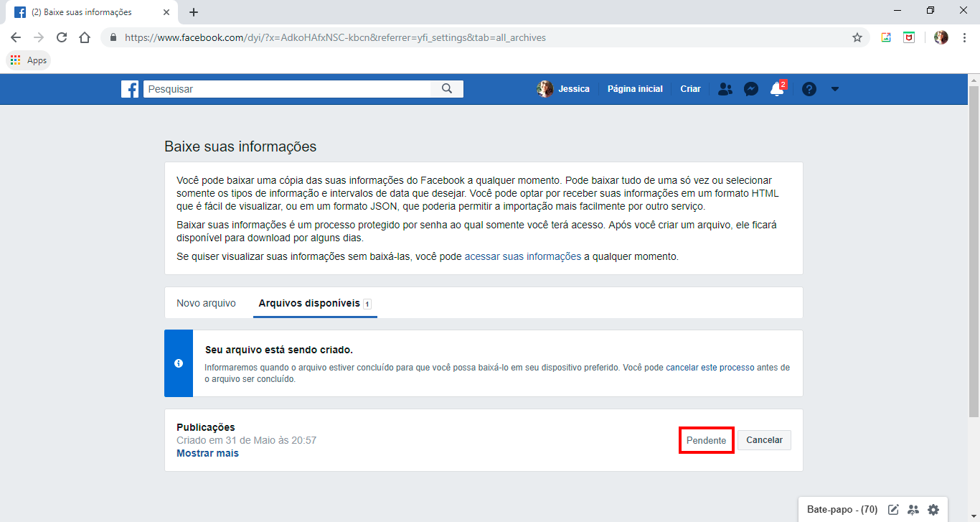Click new message compose icon in chat bar
980x522 pixels.
893,510
